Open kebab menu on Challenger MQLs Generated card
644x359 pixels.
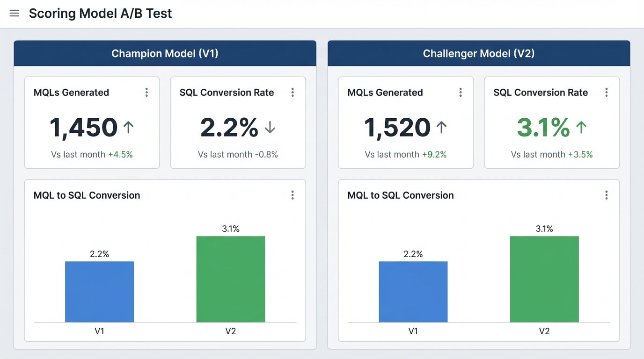(460, 92)
